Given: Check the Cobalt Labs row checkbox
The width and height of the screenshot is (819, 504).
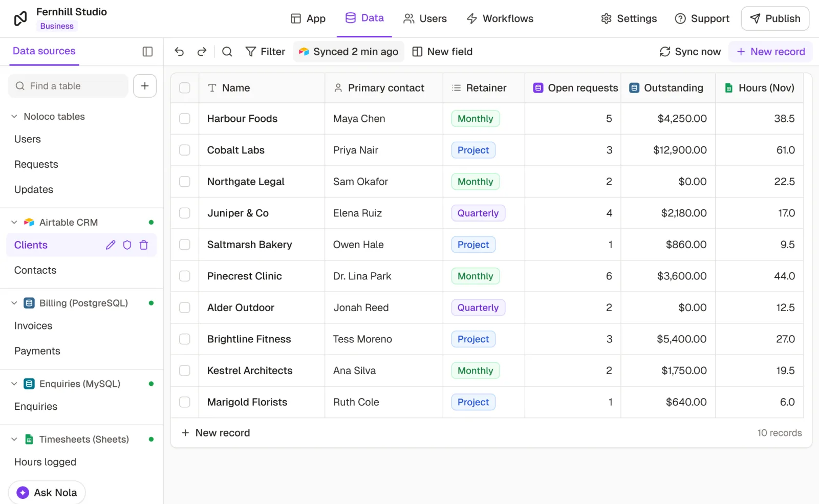Looking at the screenshot, I should [x=185, y=150].
